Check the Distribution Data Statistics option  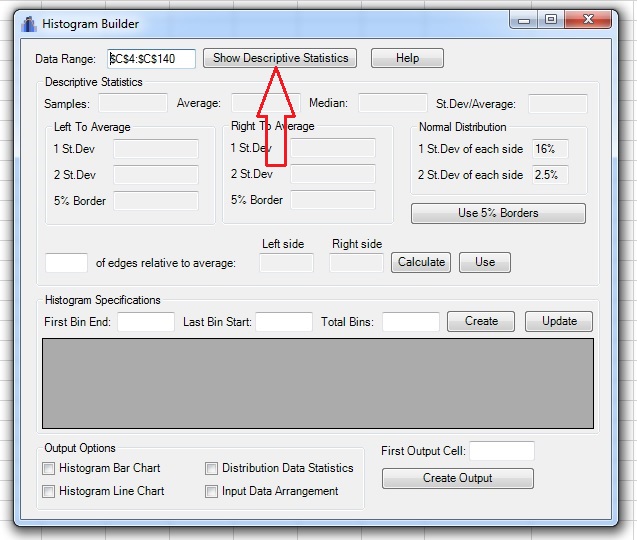pos(211,468)
